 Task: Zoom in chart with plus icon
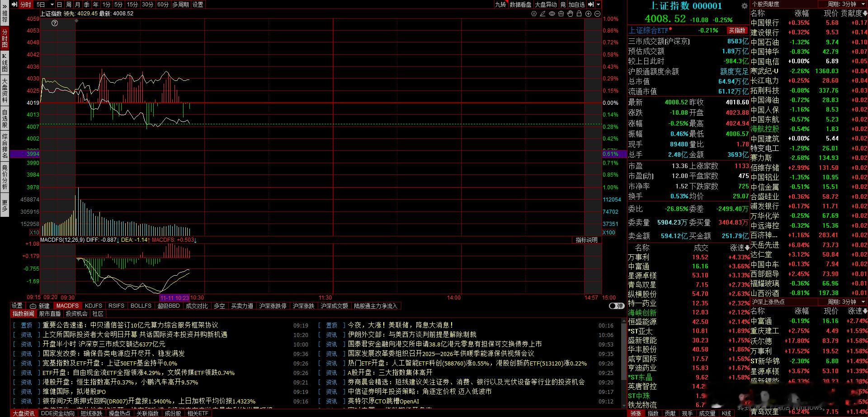point(588,14)
